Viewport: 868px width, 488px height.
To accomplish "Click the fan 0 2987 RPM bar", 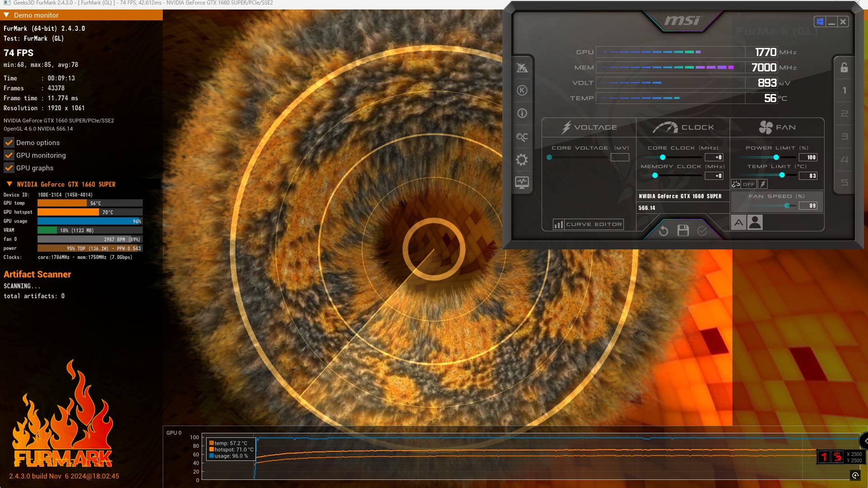I will (x=90, y=239).
